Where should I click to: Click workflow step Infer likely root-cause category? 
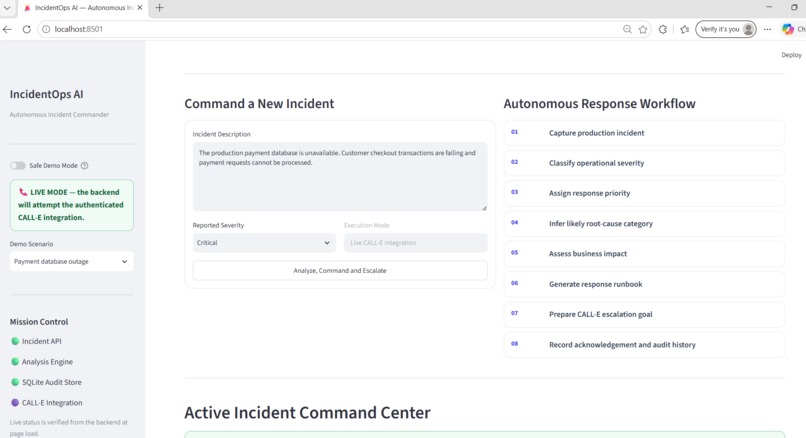tap(644, 224)
